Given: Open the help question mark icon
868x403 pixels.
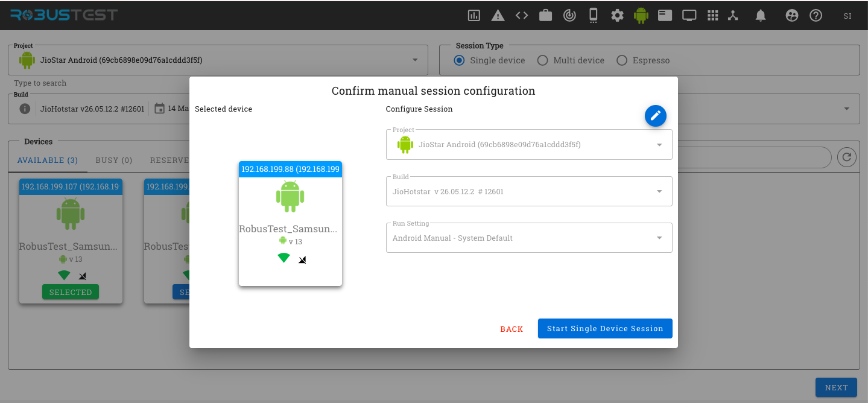Looking at the screenshot, I should point(816,16).
